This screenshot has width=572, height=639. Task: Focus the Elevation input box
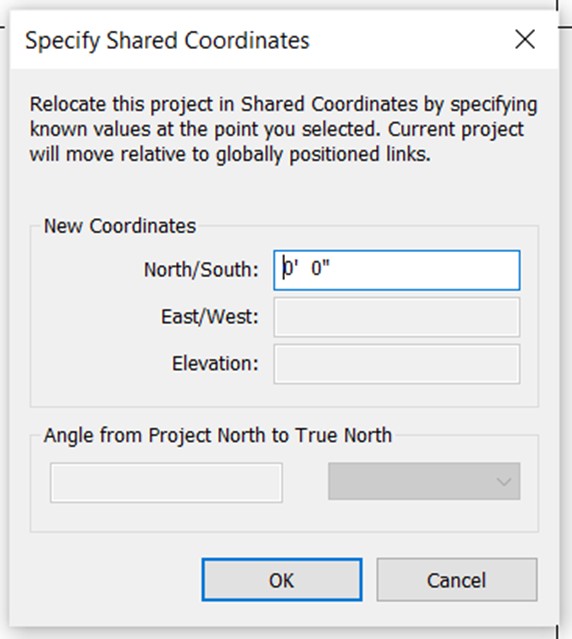point(397,364)
